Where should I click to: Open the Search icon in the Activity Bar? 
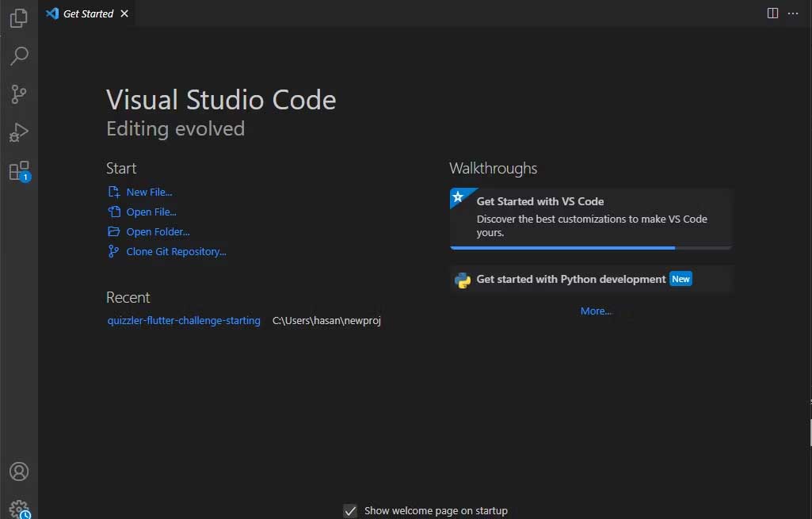(18, 55)
